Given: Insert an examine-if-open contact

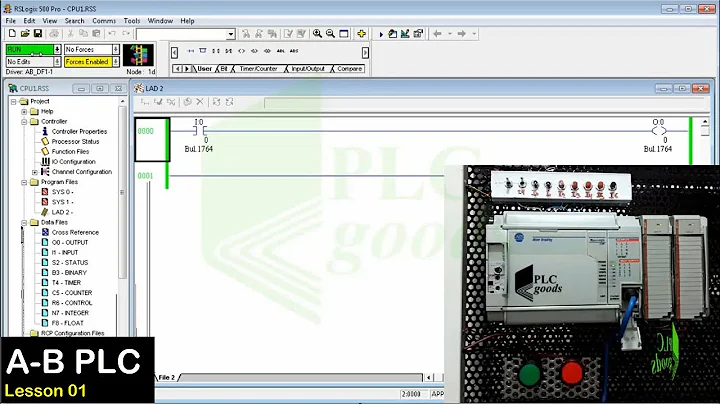Looking at the screenshot, I should coord(229,51).
